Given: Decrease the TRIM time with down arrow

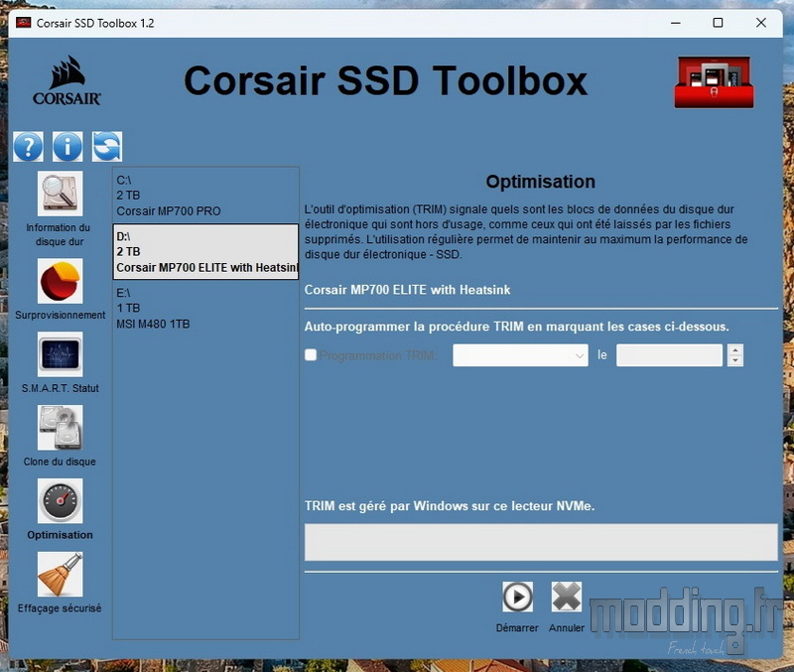Looking at the screenshot, I should click(x=735, y=360).
